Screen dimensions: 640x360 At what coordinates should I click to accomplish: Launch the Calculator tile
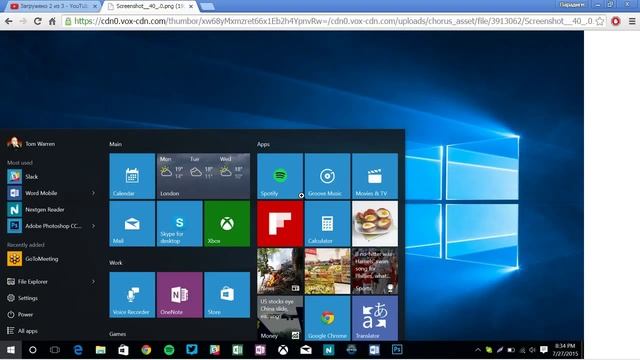[x=327, y=224]
